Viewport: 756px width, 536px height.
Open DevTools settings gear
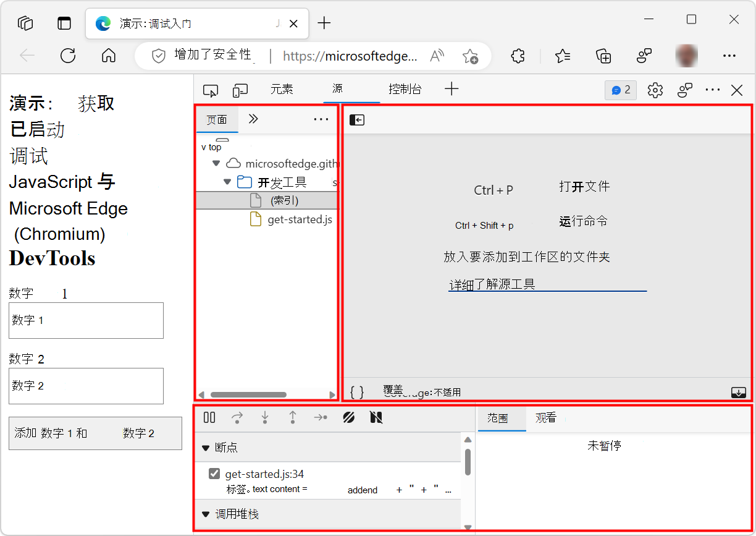[655, 90]
